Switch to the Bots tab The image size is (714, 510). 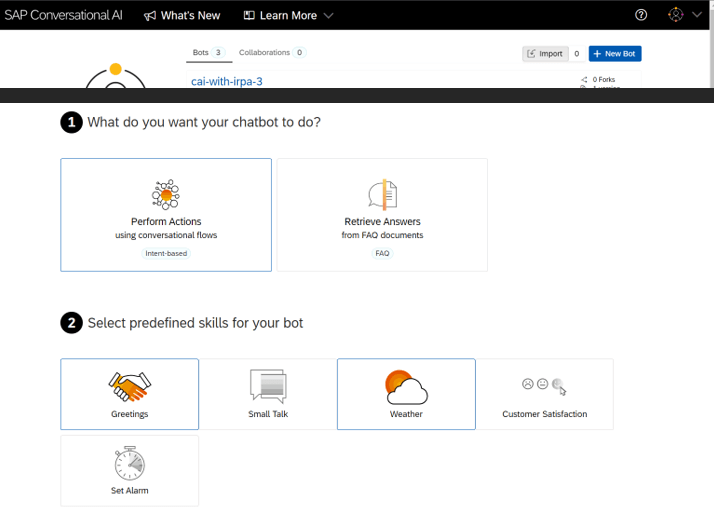[x=209, y=52]
